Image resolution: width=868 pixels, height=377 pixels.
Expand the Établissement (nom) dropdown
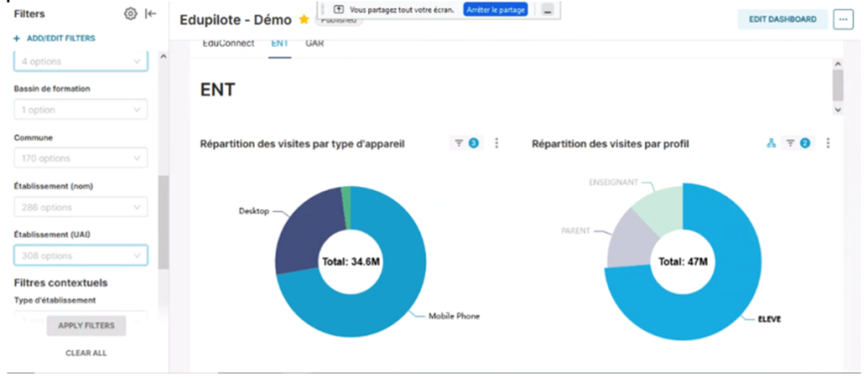click(x=81, y=207)
